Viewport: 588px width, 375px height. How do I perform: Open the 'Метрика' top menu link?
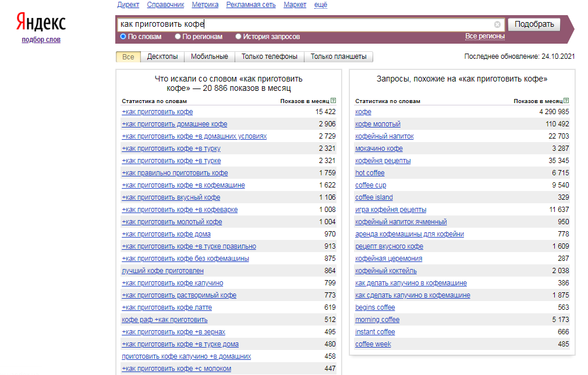205,5
